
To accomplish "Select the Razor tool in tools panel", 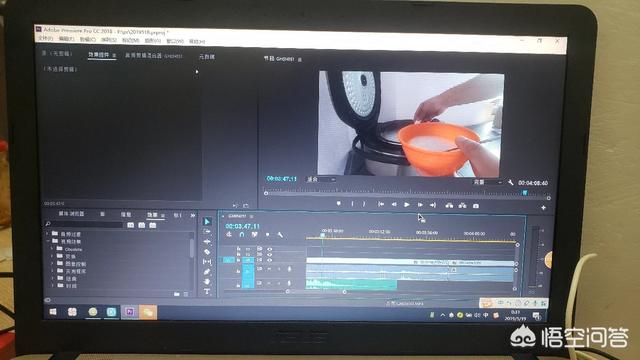I will pos(207,252).
